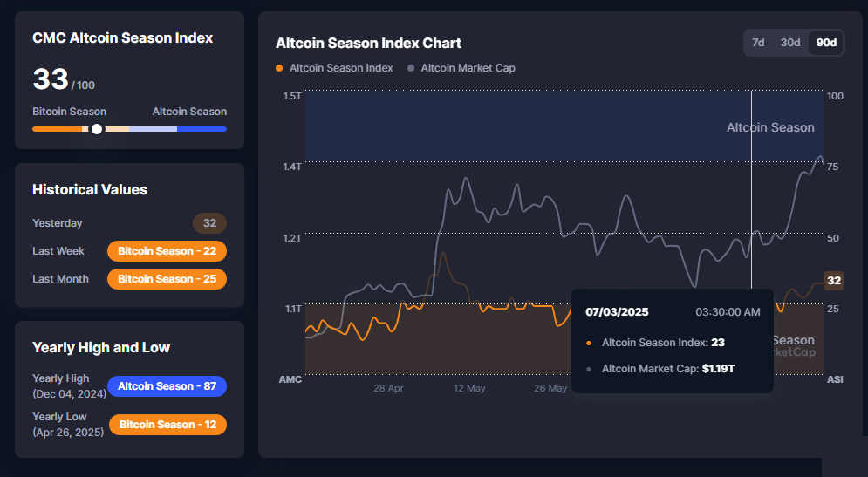Click the orange Altcoin Season Index legend dot
Viewport: 868px width, 477px height.
coord(279,68)
